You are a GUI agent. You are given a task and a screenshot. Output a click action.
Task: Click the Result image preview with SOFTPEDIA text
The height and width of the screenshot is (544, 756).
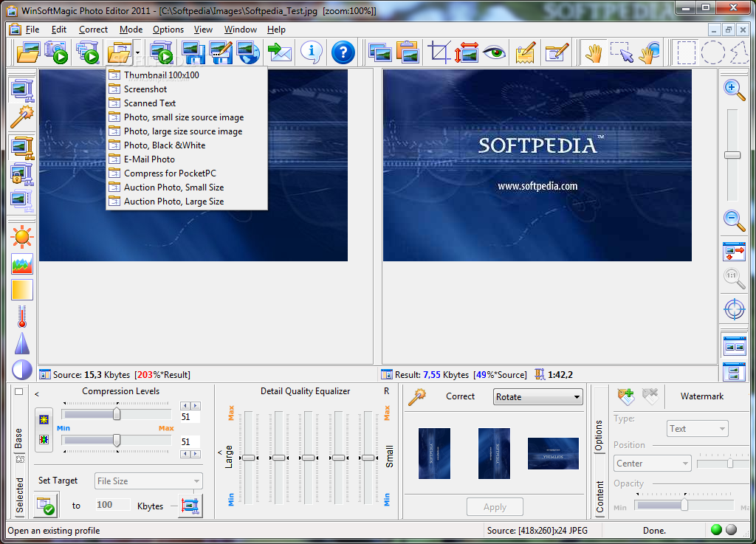[x=537, y=165]
